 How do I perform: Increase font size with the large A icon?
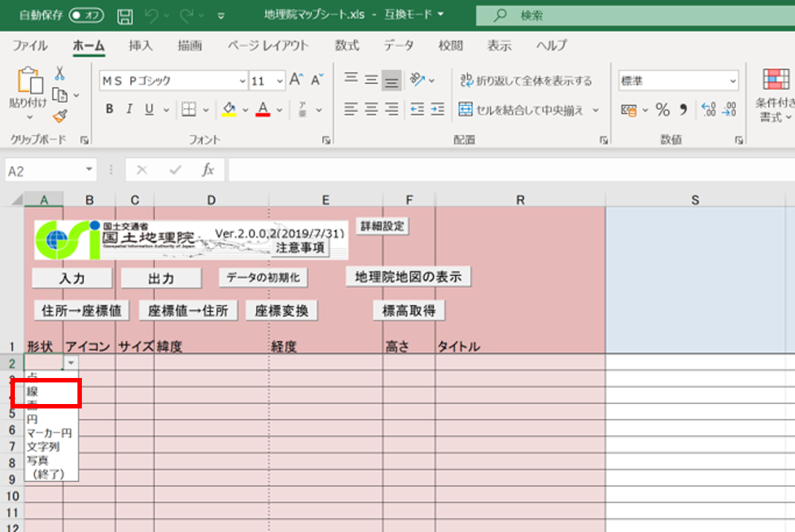(296, 80)
